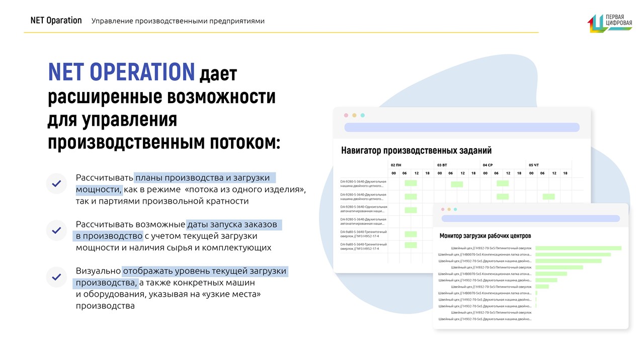
Task: Click the Первая Цифровая logo
Action: (x=609, y=23)
